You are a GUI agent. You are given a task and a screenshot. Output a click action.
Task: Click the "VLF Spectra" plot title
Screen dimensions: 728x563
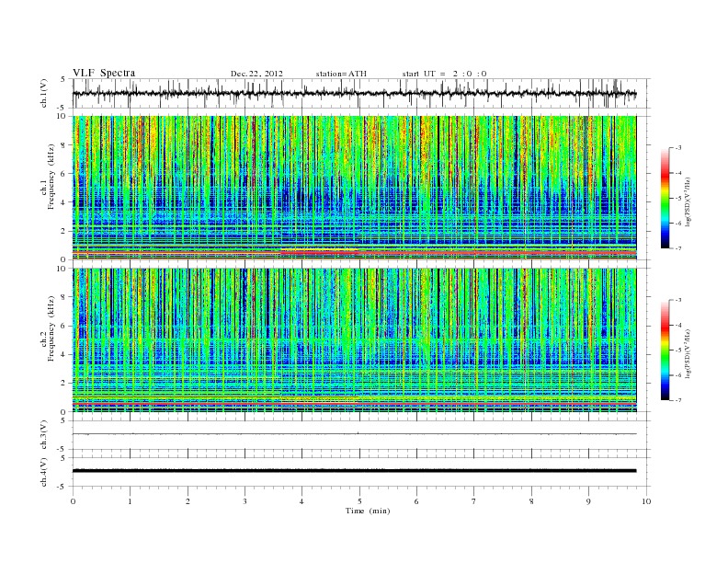pyautogui.click(x=104, y=73)
